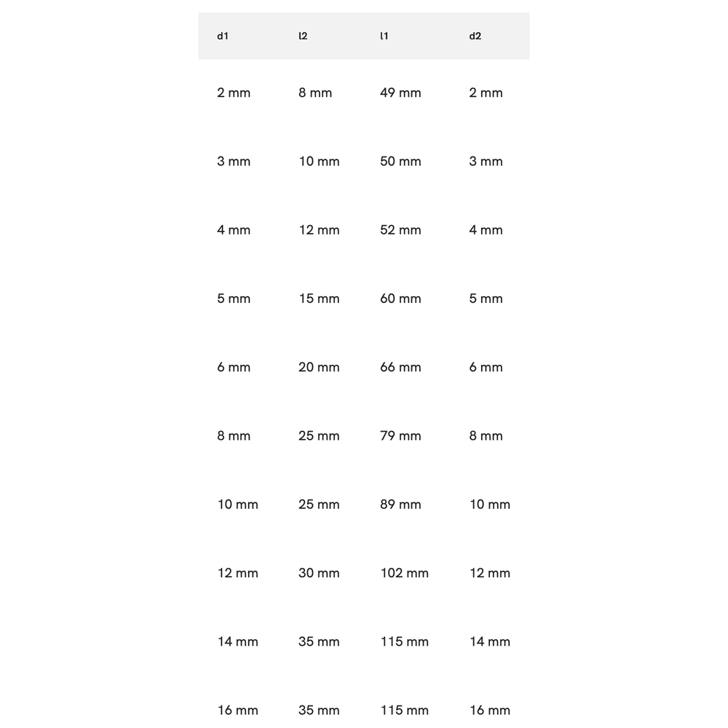Click the d1 column header
Screen dimensions: 728x728
[x=223, y=36]
